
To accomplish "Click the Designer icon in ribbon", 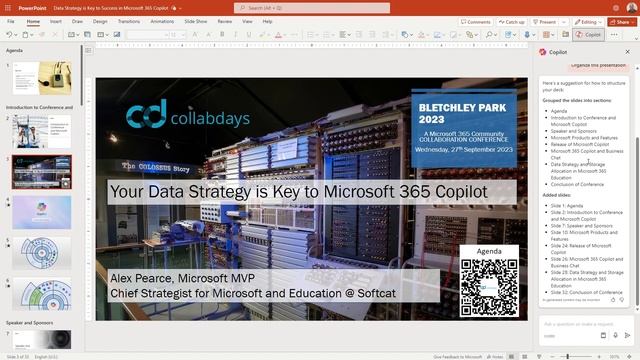I will [x=565, y=35].
